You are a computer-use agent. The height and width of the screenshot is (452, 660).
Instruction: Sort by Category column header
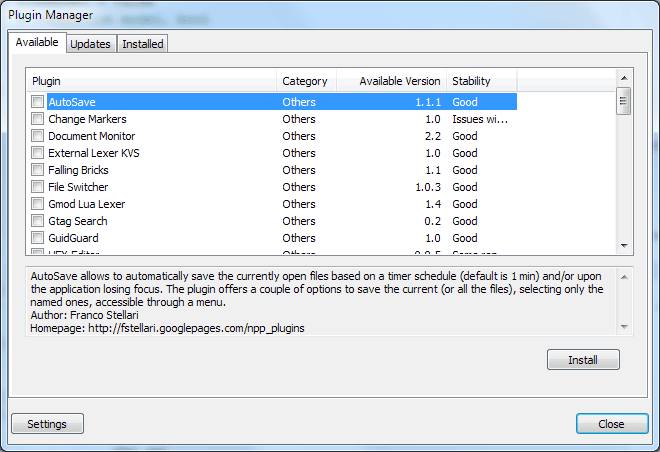point(305,80)
